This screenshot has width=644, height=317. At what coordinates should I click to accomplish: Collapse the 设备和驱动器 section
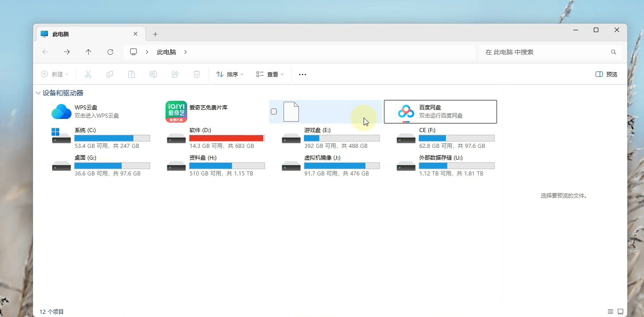(x=38, y=93)
